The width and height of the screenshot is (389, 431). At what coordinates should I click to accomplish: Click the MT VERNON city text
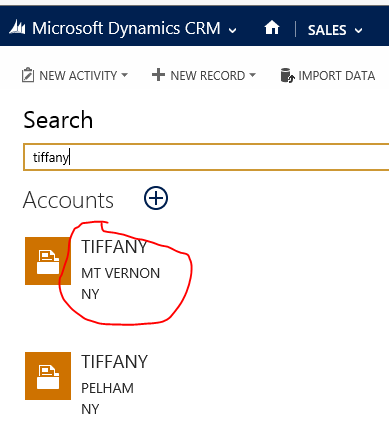pyautogui.click(x=121, y=273)
